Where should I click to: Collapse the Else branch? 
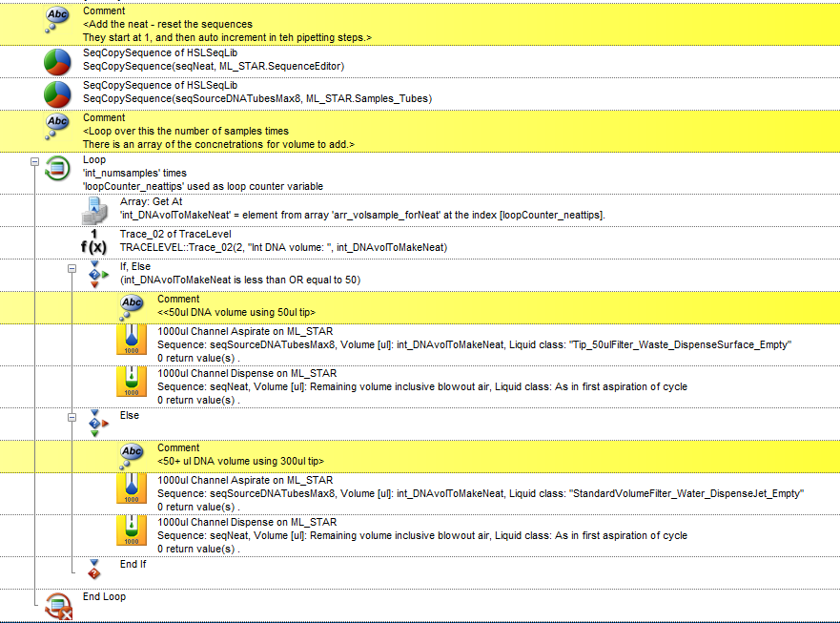click(72, 418)
